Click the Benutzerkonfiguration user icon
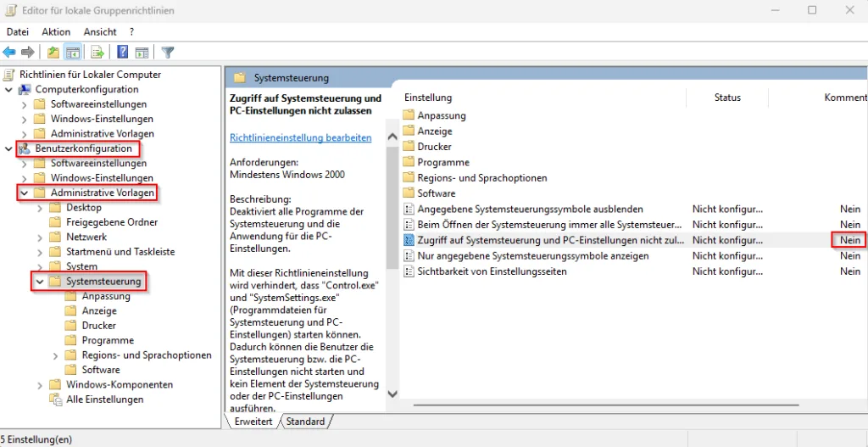 click(x=25, y=148)
